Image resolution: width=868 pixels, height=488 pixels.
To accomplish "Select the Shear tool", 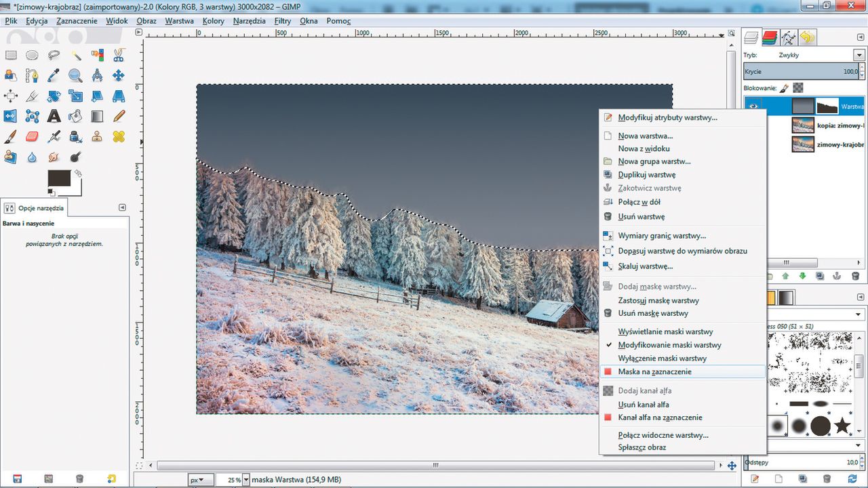I will pos(98,96).
